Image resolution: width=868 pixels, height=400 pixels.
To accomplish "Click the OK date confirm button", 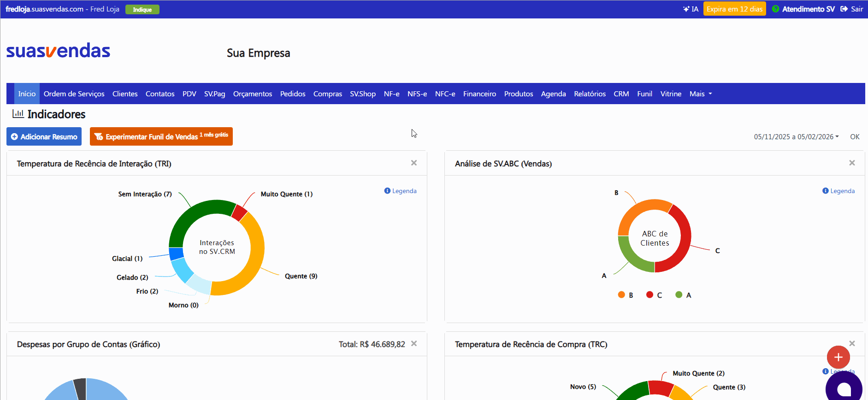I will point(855,137).
